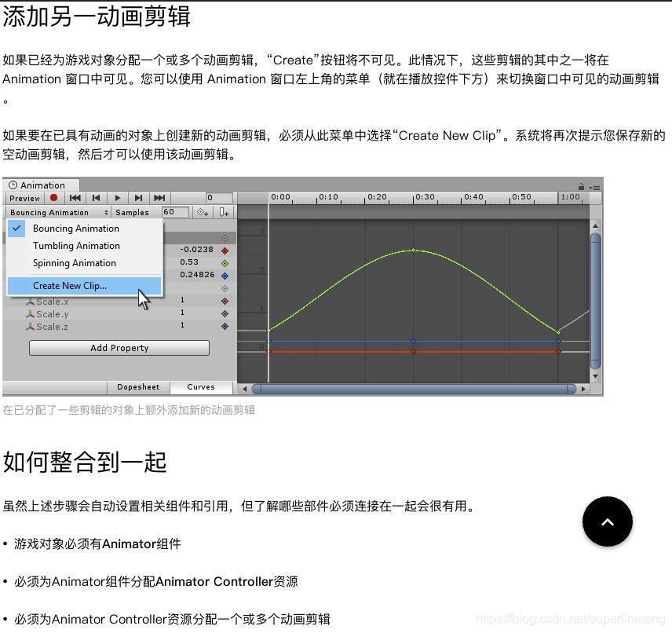Select the Scale.z property row

pyautogui.click(x=119, y=327)
